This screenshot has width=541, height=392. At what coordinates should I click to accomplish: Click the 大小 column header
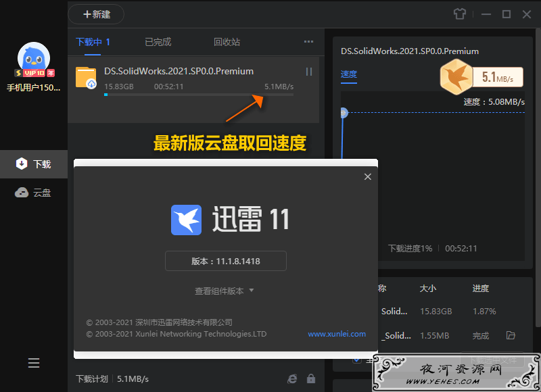[428, 288]
